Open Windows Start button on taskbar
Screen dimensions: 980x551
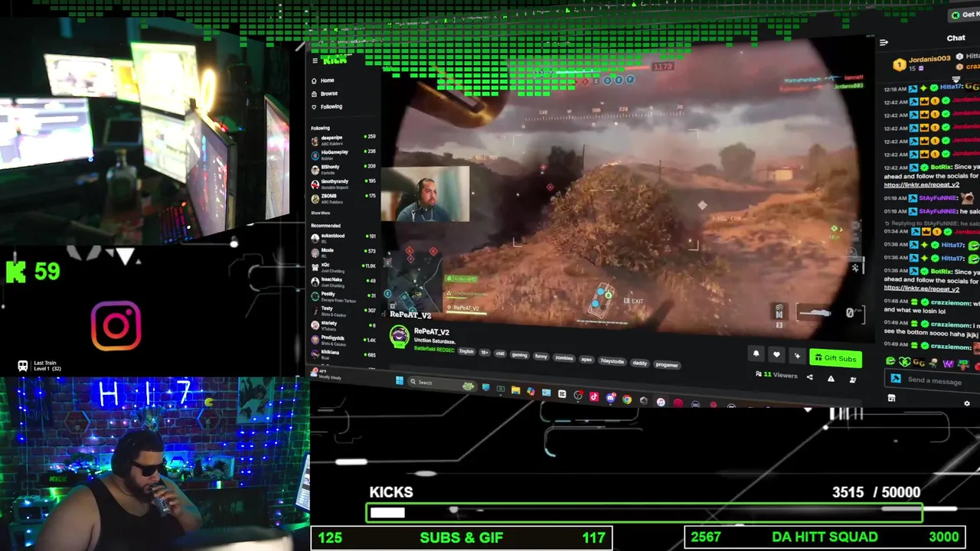pos(399,380)
